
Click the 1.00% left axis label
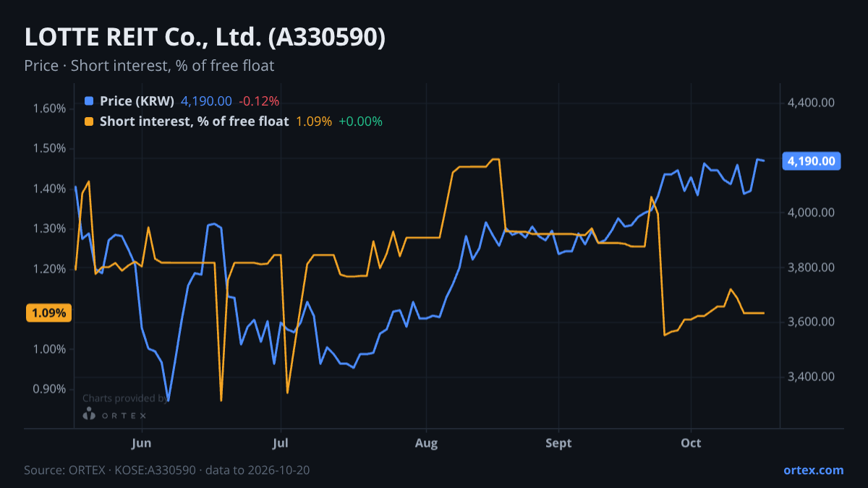[x=49, y=349]
